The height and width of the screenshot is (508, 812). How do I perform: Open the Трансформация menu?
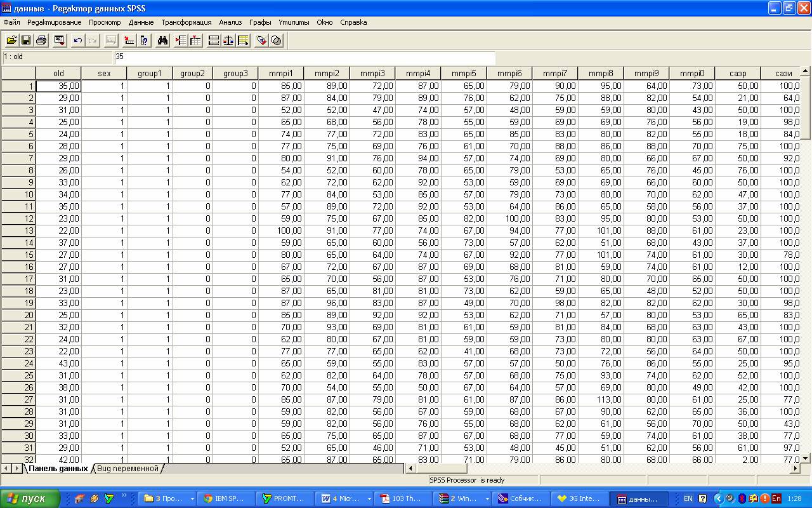(187, 22)
